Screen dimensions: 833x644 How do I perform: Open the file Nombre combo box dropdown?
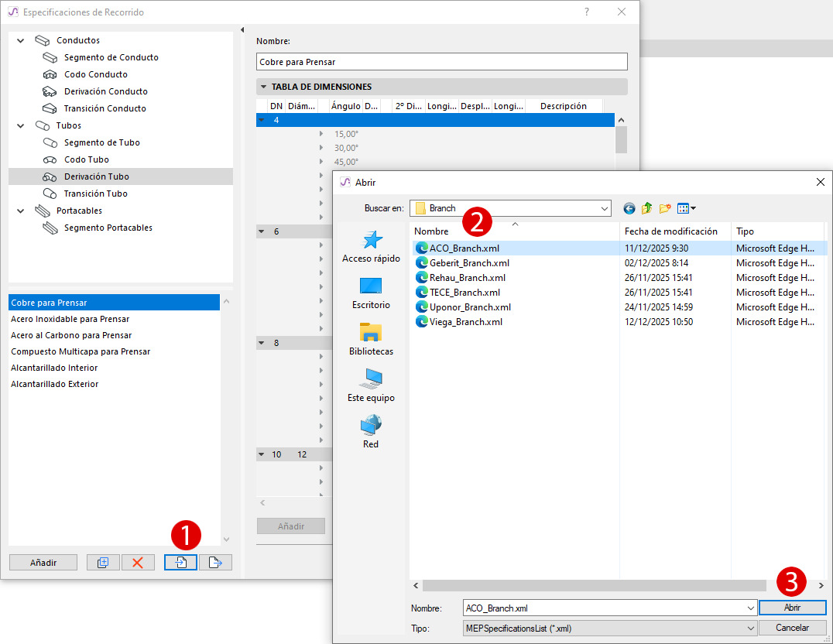pyautogui.click(x=750, y=608)
